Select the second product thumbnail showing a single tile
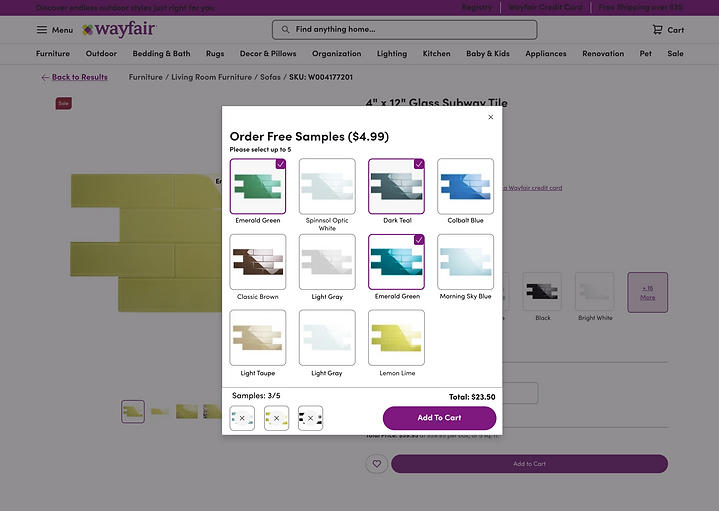Image resolution: width=719 pixels, height=511 pixels. pyautogui.click(x=160, y=411)
